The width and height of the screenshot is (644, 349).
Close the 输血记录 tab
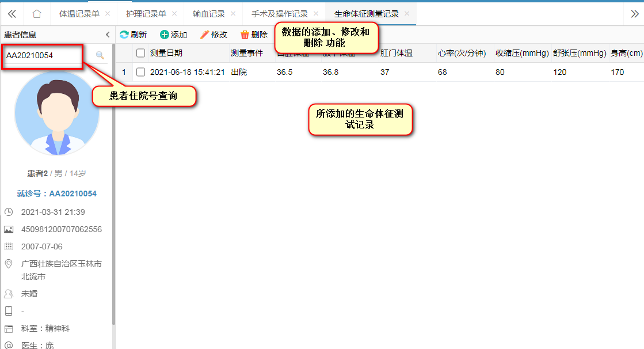pos(233,14)
